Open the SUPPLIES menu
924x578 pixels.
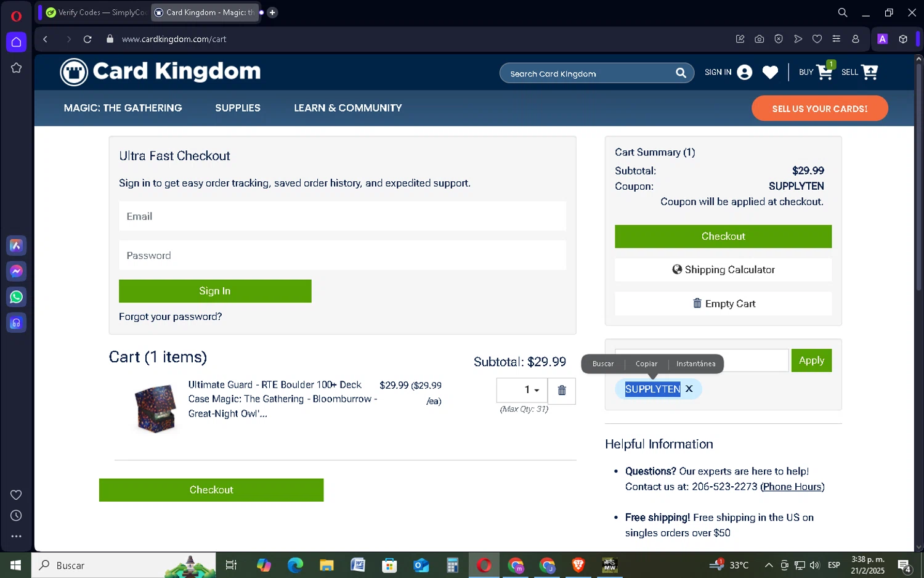[238, 108]
